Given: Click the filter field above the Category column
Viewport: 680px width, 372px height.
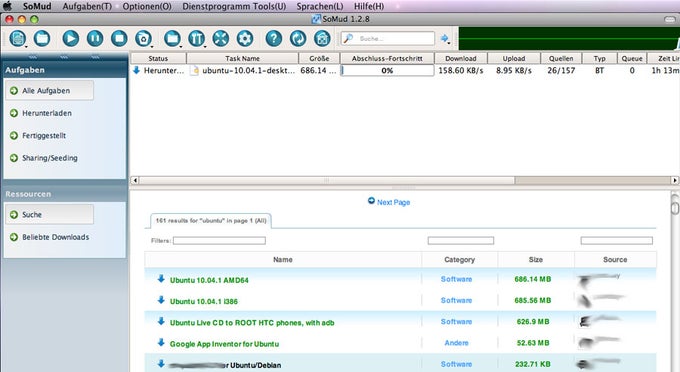Looking at the screenshot, I should tap(461, 240).
